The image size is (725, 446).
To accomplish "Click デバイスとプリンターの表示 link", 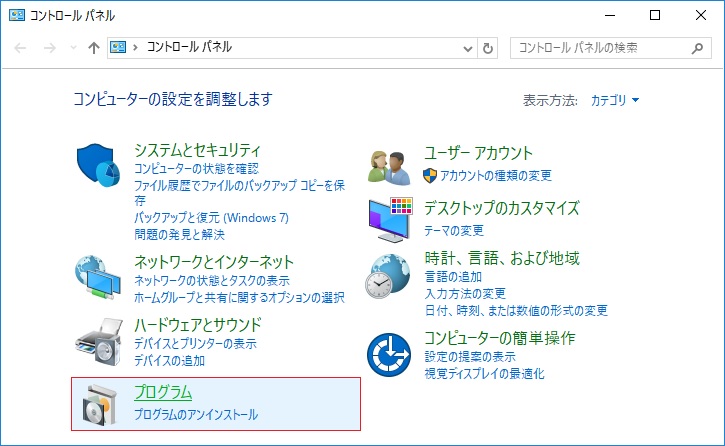I will click(195, 344).
